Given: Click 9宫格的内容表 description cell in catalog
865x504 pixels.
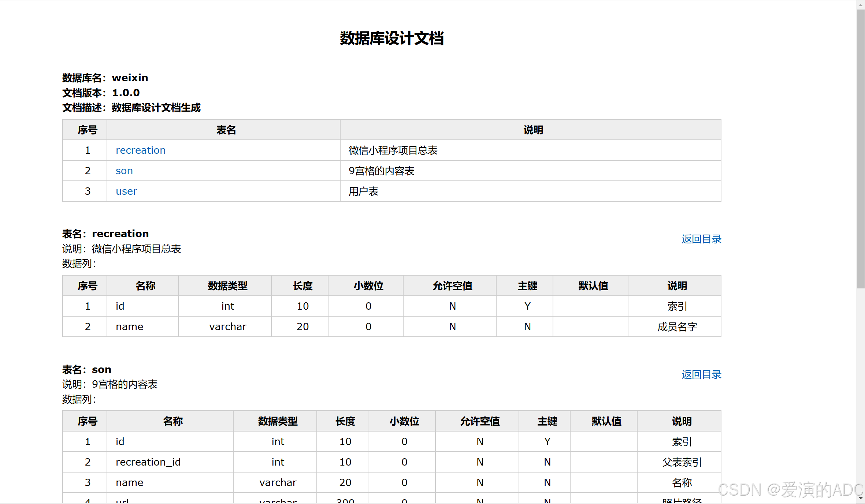Looking at the screenshot, I should [x=381, y=171].
